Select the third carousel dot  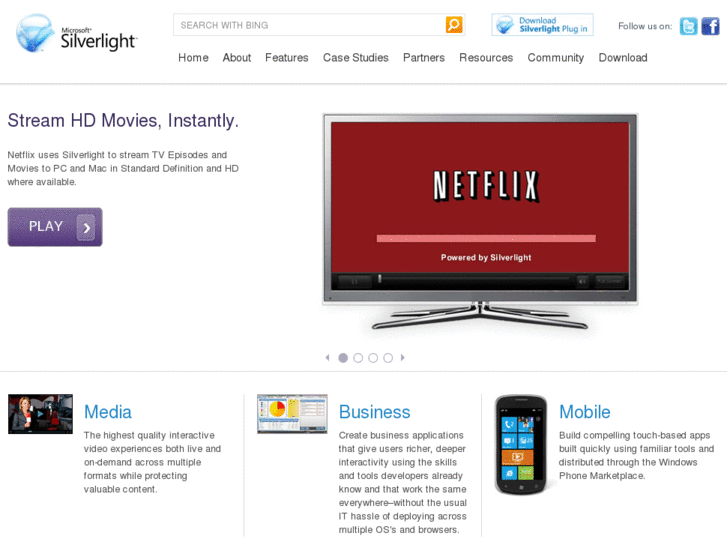(373, 358)
